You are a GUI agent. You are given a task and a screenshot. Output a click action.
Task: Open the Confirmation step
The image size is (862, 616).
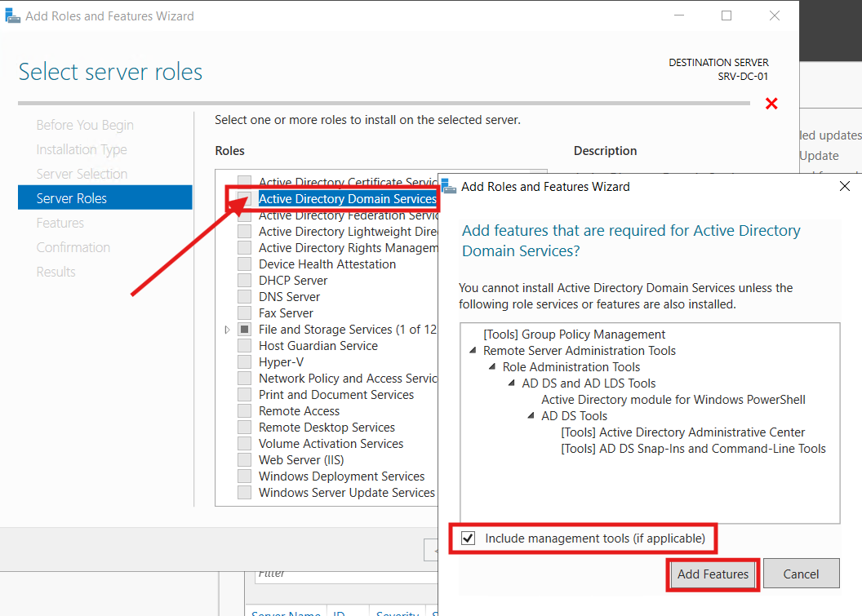tap(73, 246)
